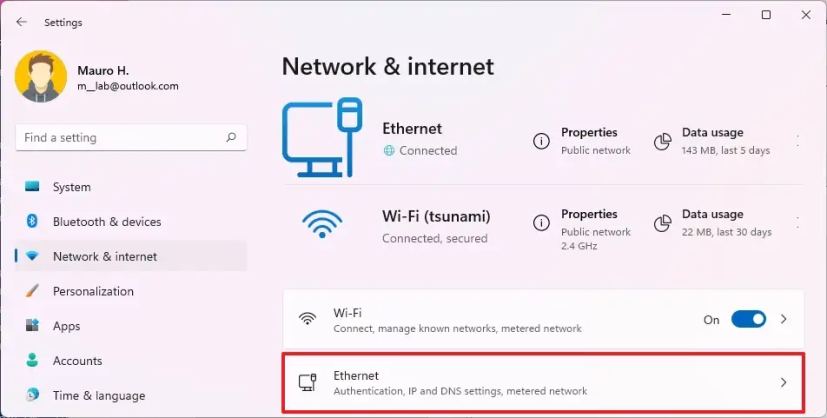This screenshot has height=418, width=827.
Task: Open Wi-Fi (tsunami) Properties link
Action: (589, 214)
